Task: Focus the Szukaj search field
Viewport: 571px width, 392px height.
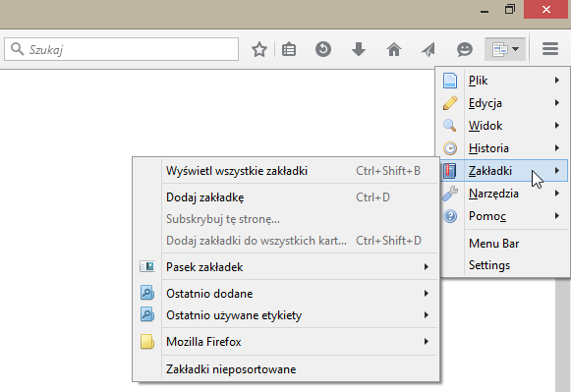Action: pyautogui.click(x=121, y=49)
